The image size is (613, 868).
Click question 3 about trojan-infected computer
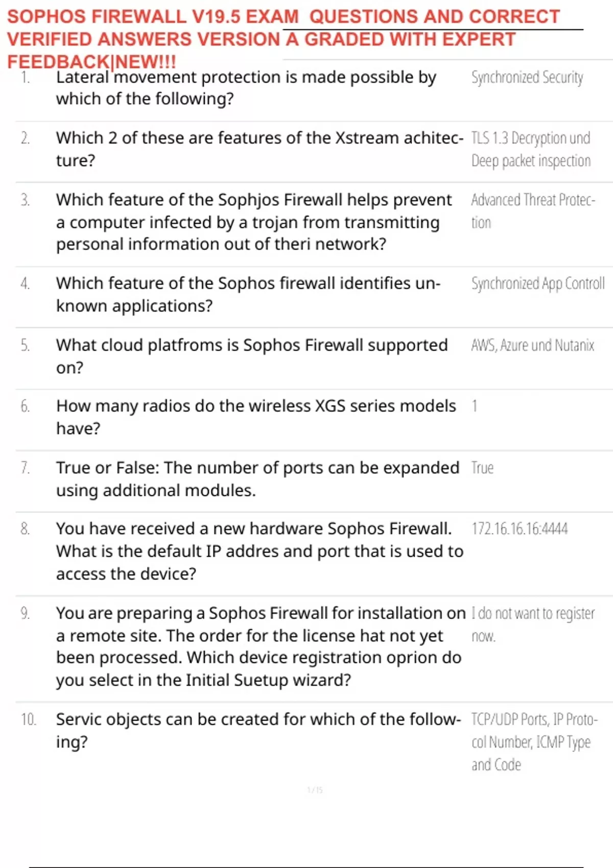(x=254, y=222)
